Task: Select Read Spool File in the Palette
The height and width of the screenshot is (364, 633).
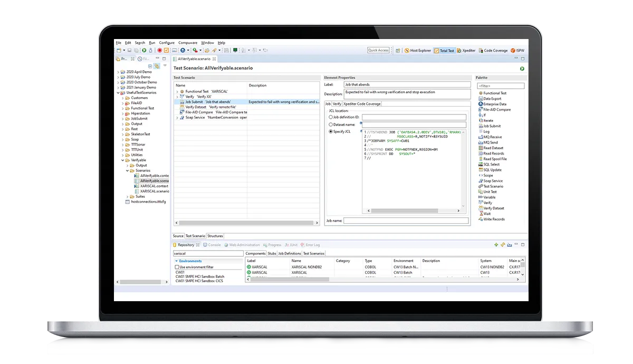Action: pos(493,159)
